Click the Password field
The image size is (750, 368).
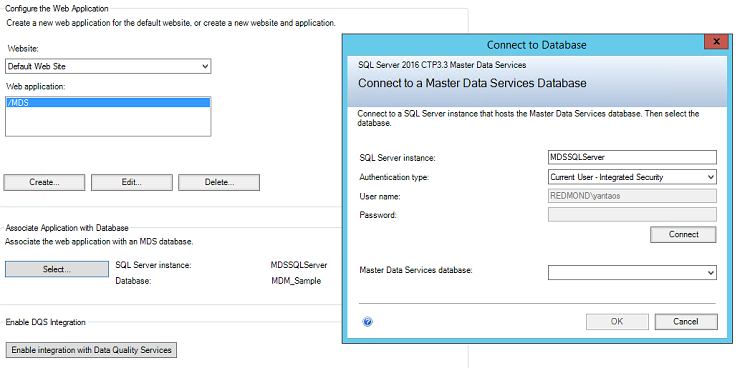tap(632, 214)
